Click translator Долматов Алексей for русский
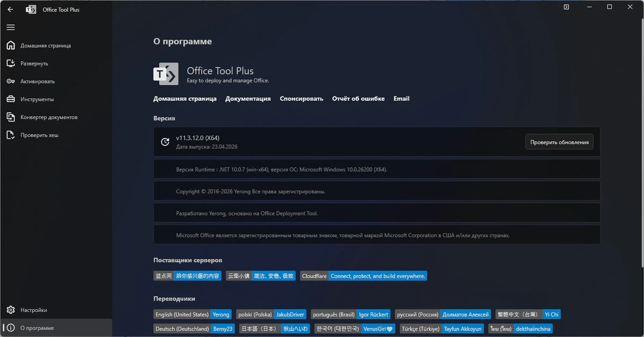The width and height of the screenshot is (644, 337). (465, 314)
